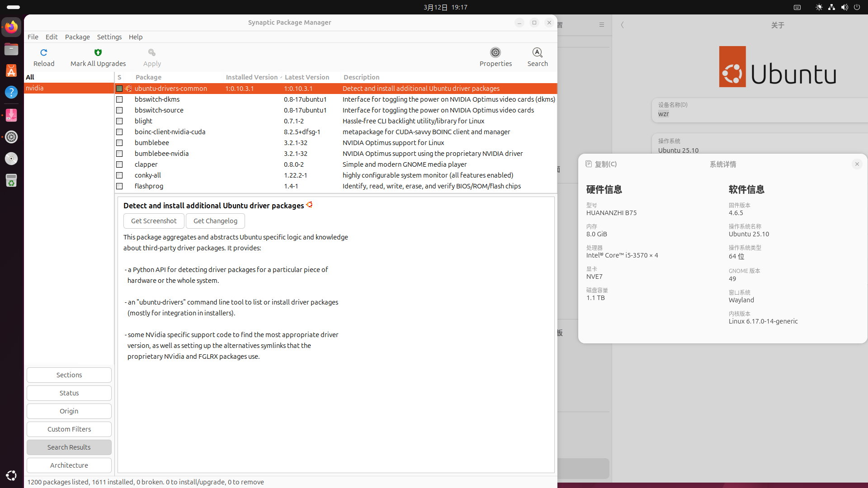868x488 pixels.
Task: Open system status menu with power icon
Action: click(x=857, y=7)
